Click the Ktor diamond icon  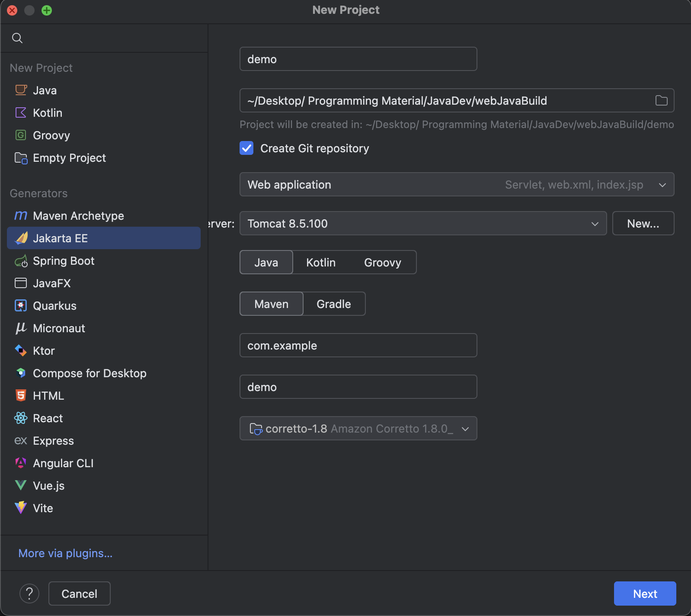pos(21,350)
